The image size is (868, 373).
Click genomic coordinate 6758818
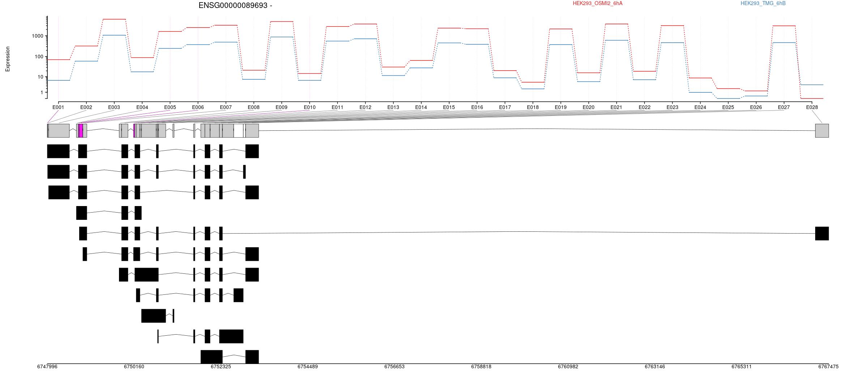[481, 366]
